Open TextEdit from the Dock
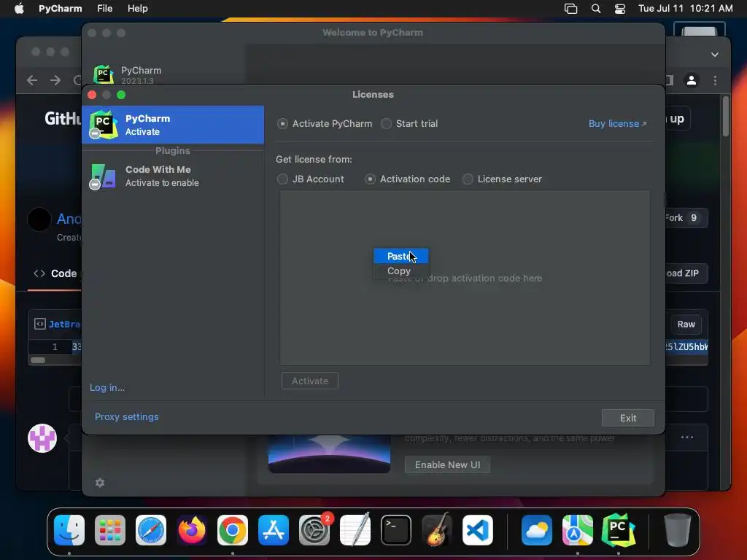747x560 pixels. 355,530
